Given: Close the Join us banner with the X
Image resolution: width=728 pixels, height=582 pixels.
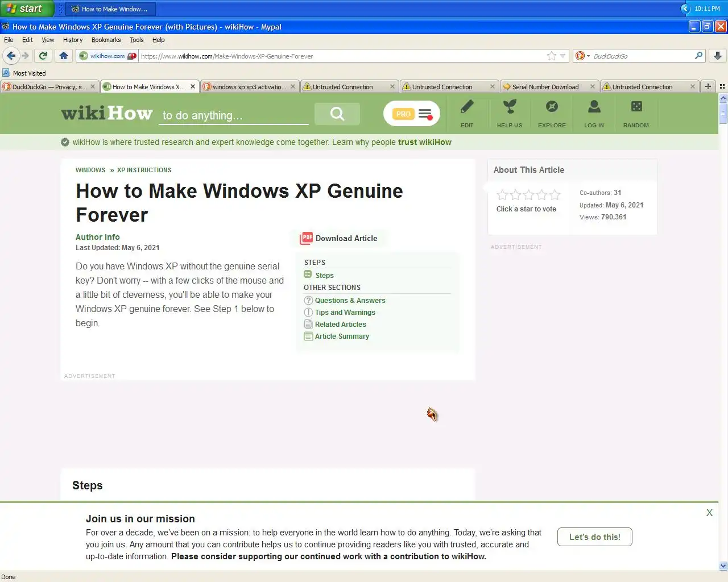Looking at the screenshot, I should pos(709,513).
